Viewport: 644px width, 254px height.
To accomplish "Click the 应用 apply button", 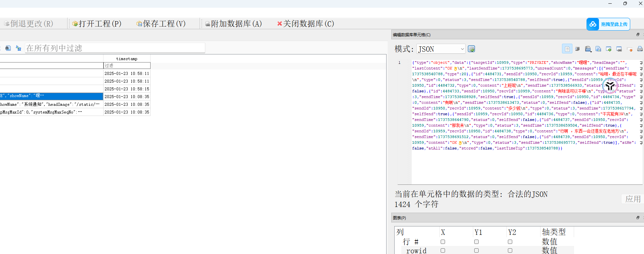I will [x=633, y=199].
